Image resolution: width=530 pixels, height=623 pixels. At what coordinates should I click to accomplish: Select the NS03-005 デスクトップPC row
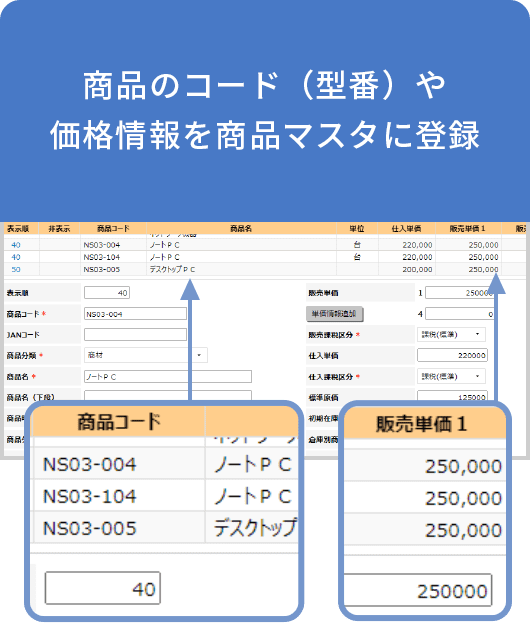265,269
